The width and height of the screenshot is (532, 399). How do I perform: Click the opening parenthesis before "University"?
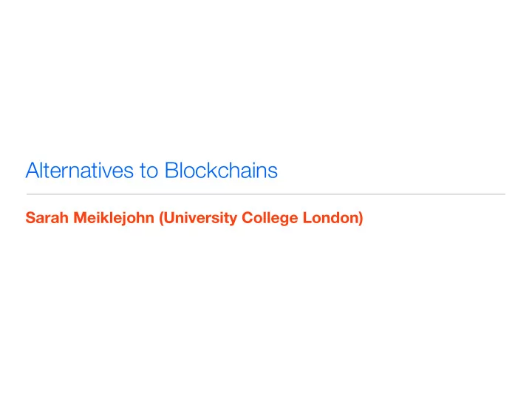click(162, 219)
